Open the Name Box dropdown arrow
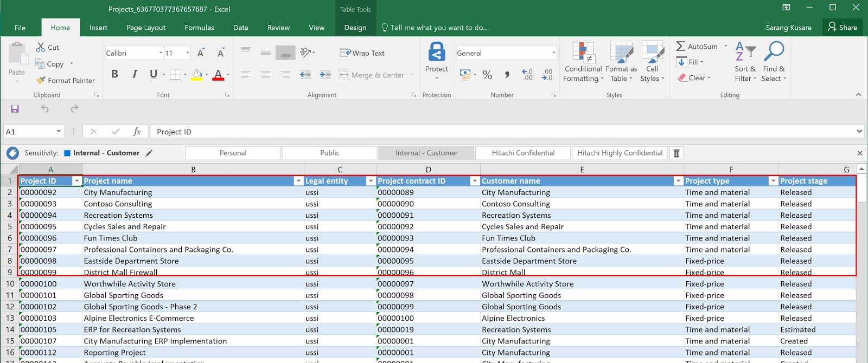Image resolution: width=868 pixels, height=363 pixels. [x=59, y=131]
